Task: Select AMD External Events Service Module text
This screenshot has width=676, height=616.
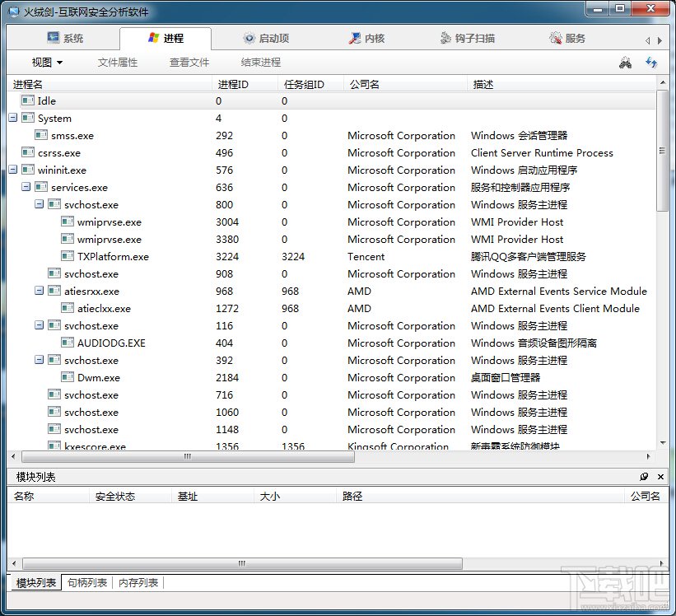Action: (x=559, y=291)
